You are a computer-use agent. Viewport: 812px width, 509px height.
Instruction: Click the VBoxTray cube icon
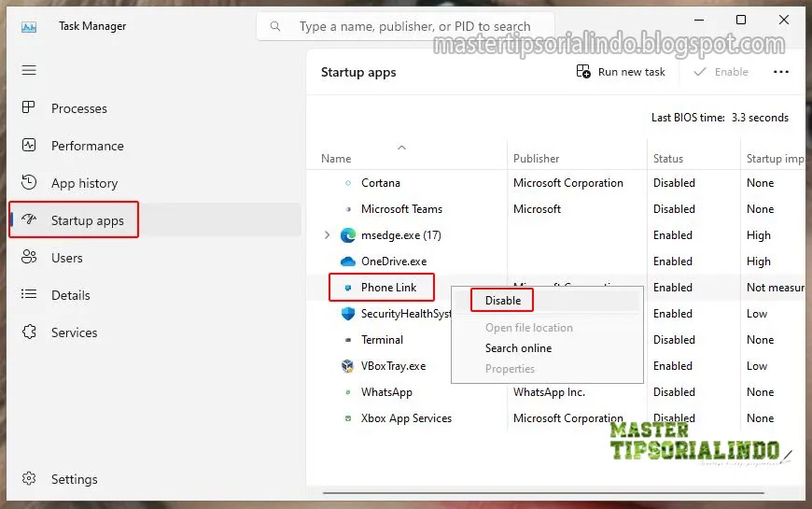tap(347, 366)
